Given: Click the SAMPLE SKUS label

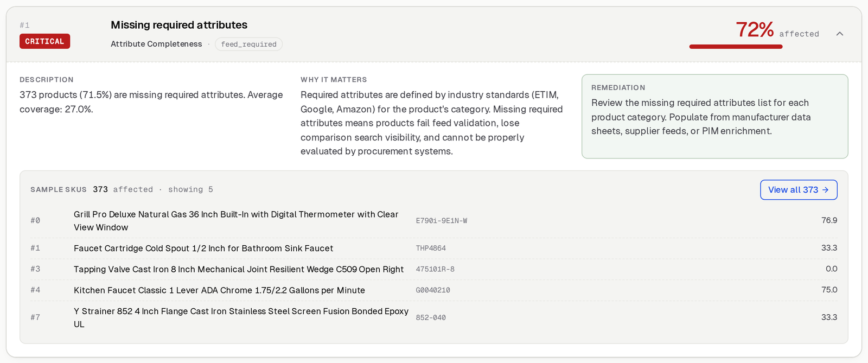Looking at the screenshot, I should 59,189.
